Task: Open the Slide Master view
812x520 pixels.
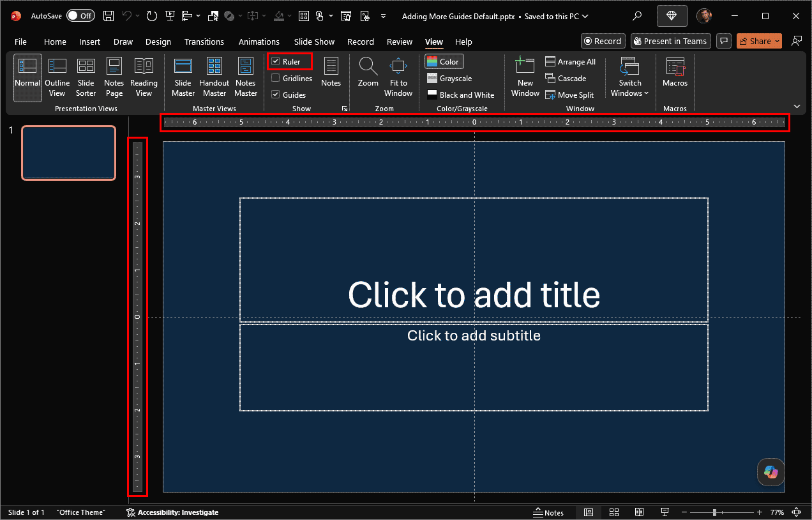Action: (183, 78)
